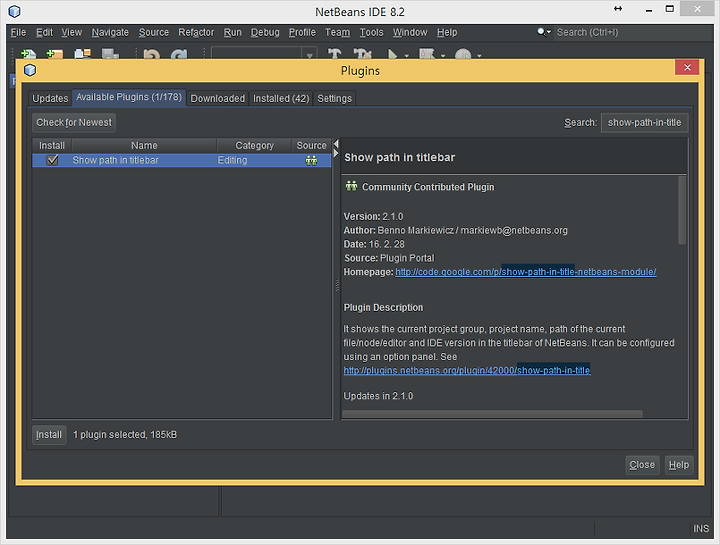Collapse the right pane via splitter arrow

click(x=336, y=153)
